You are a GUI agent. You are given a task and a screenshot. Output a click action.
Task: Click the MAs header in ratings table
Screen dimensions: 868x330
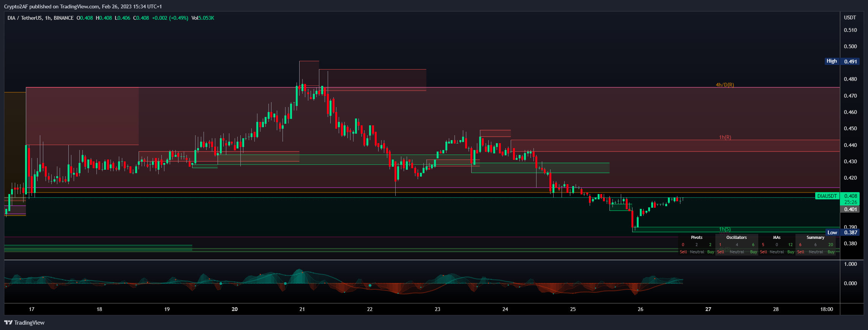coord(777,237)
